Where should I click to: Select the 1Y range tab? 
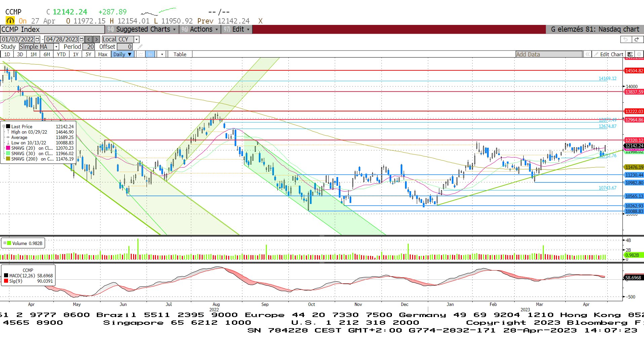pos(76,54)
